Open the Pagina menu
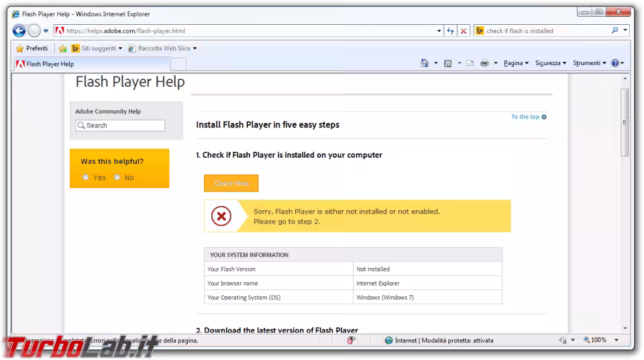The image size is (644, 360). point(515,63)
